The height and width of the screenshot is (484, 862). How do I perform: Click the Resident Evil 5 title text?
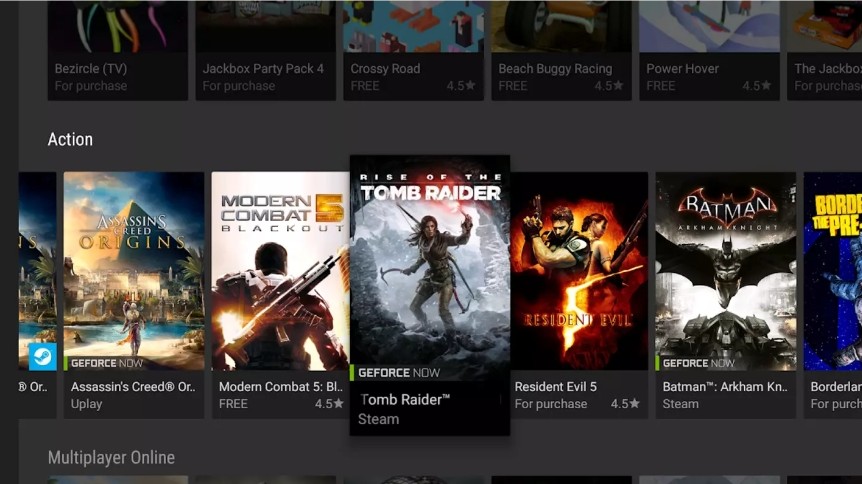click(x=555, y=387)
